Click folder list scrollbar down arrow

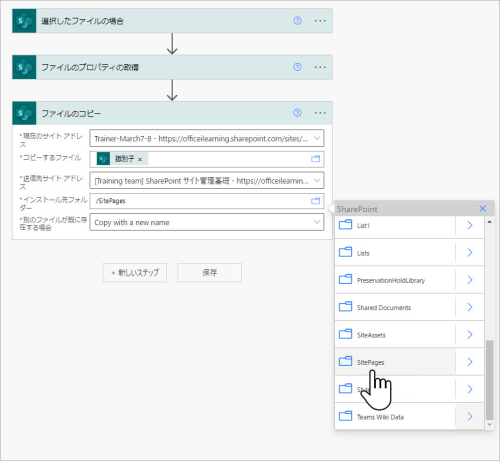489,424
